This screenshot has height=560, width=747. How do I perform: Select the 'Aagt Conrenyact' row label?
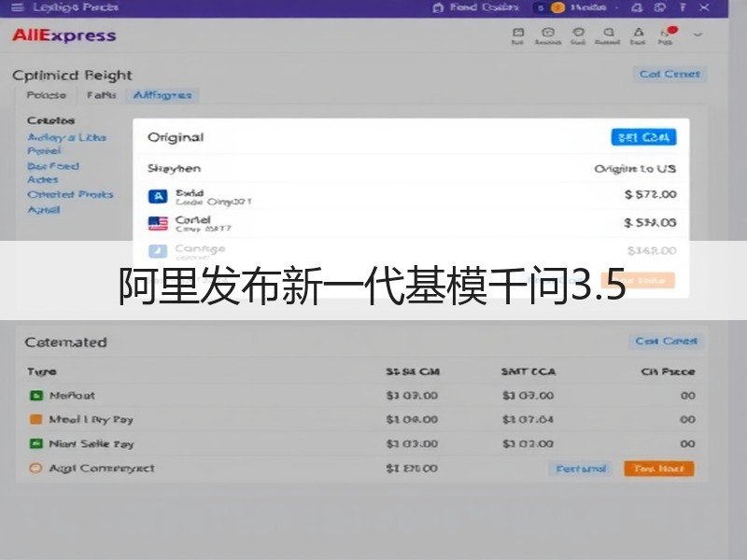(x=102, y=469)
